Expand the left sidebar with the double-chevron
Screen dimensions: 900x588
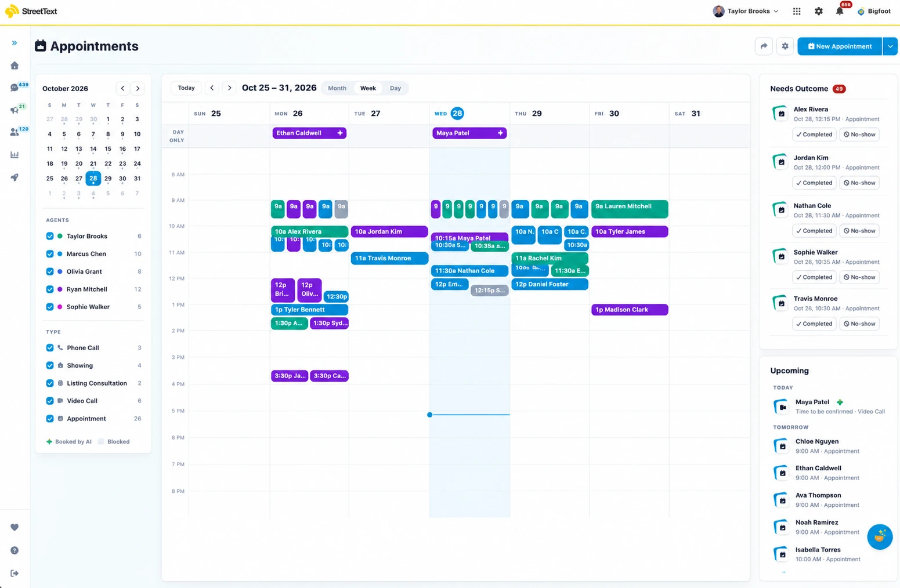click(15, 43)
